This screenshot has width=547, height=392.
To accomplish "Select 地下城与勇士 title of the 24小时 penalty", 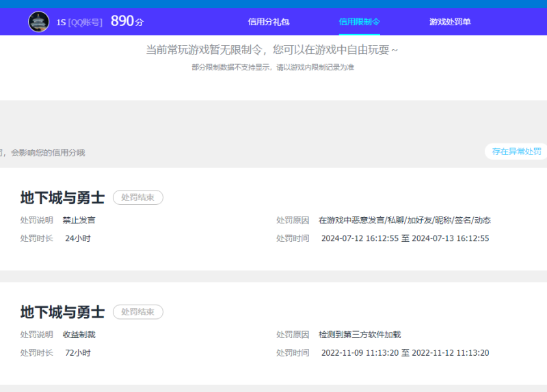I will pos(62,198).
